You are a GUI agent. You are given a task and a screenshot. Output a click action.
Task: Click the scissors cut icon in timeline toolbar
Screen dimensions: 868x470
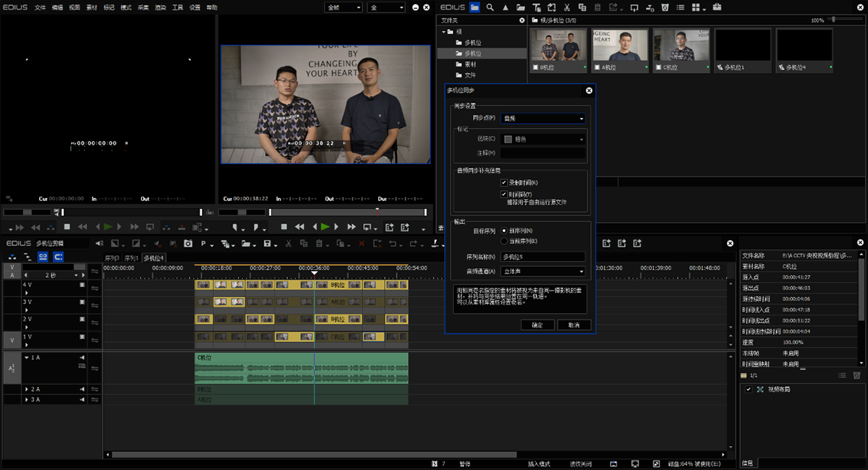[x=288, y=243]
